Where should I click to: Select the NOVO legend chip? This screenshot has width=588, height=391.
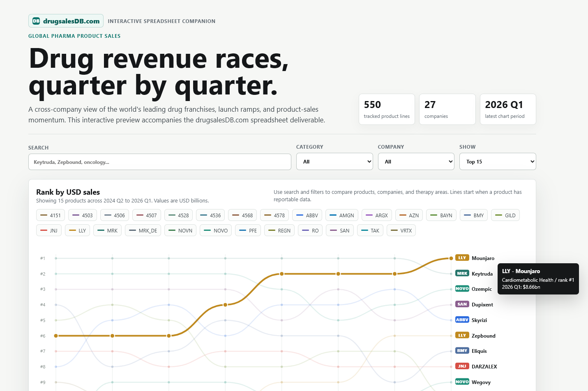(216, 230)
